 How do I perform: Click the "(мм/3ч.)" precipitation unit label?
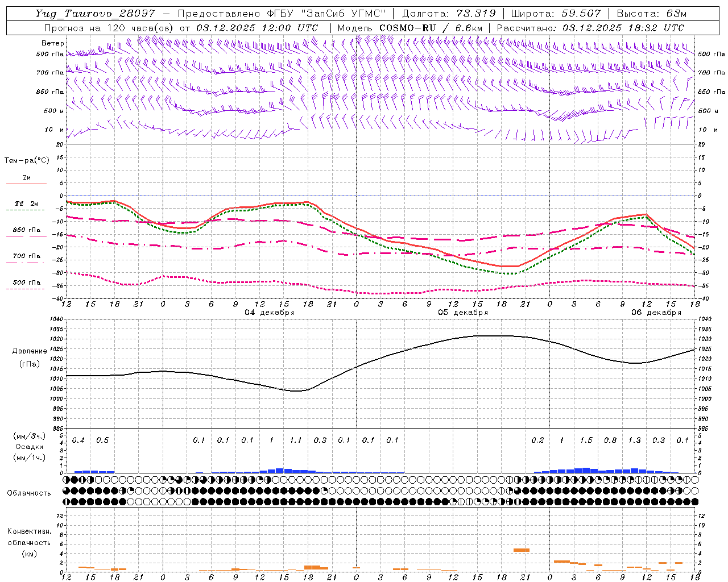tap(28, 436)
